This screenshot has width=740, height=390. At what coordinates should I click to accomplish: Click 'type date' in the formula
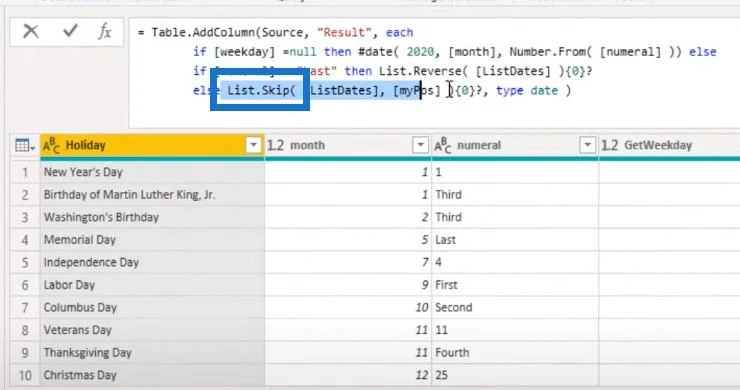[527, 91]
